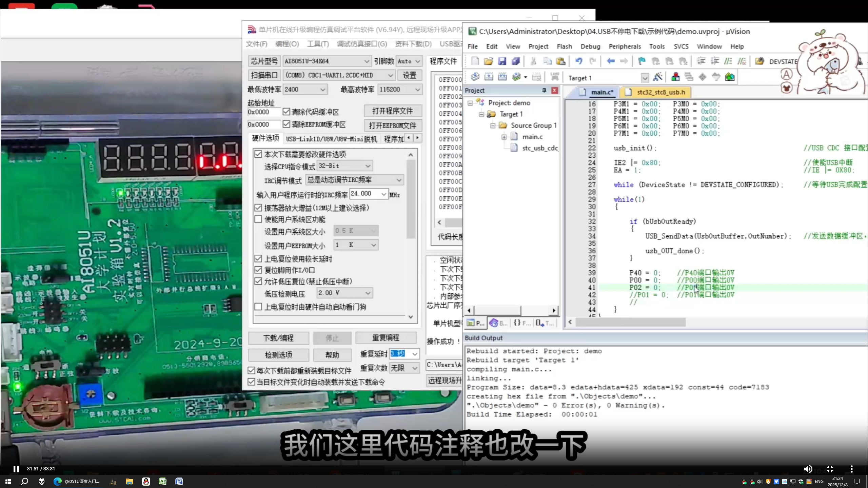
Task: Insert a bookmark with the flag icon
Action: pos(641,61)
